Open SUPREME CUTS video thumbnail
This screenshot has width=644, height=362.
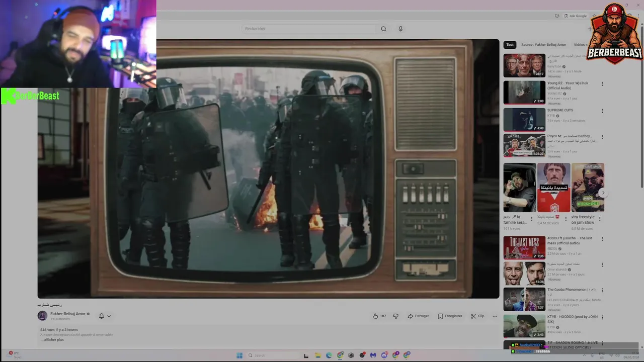[524, 120]
